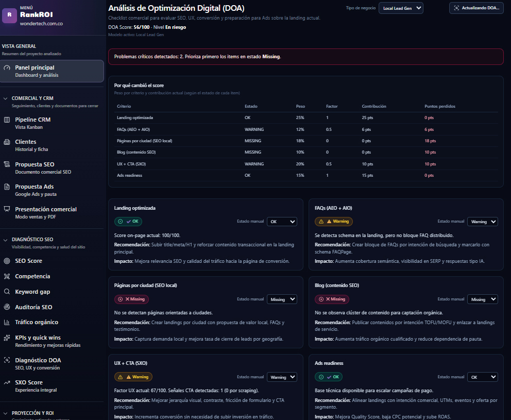Click the 'Ads readiness' table row criterion
The height and width of the screenshot is (420, 511).
pyautogui.click(x=130, y=175)
